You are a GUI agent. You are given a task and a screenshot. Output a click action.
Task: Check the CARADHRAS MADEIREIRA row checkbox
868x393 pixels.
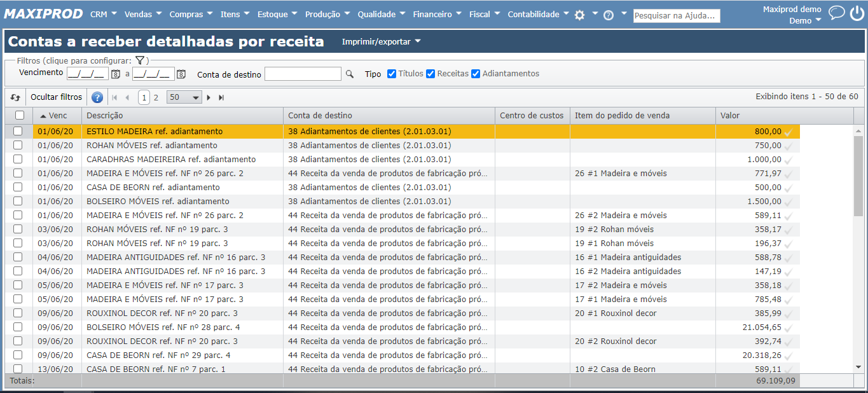click(x=18, y=159)
